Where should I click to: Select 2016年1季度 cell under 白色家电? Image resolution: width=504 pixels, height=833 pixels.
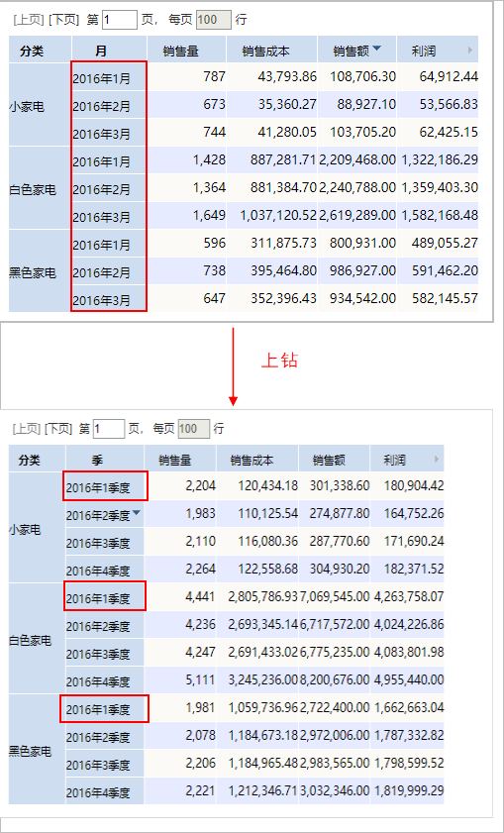coord(105,597)
